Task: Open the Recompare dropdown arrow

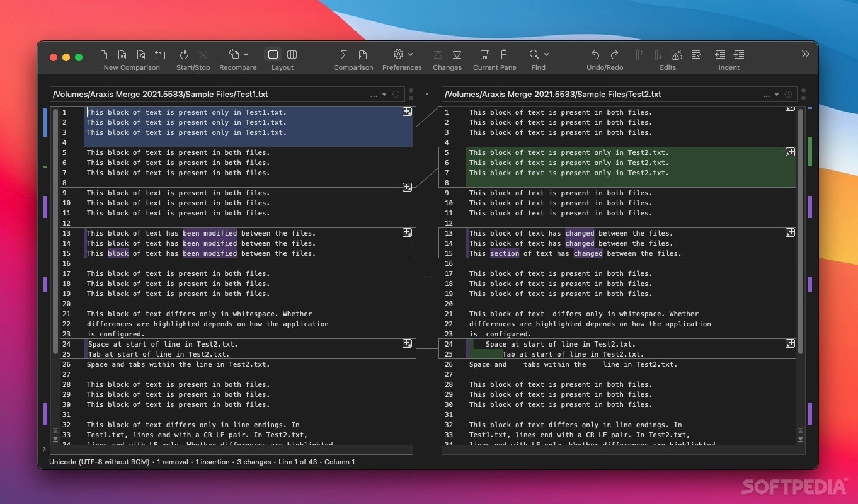Action: point(246,55)
